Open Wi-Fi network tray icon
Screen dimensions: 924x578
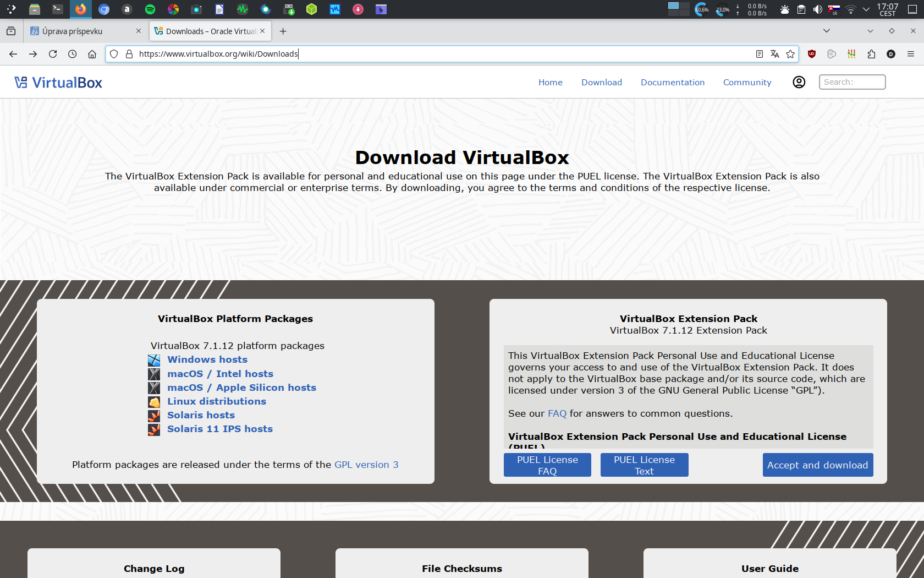coord(851,9)
